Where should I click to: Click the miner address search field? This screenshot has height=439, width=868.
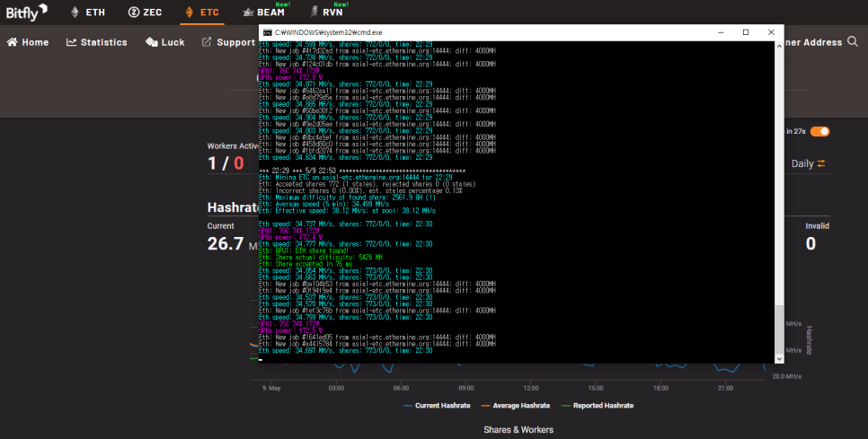pyautogui.click(x=814, y=42)
